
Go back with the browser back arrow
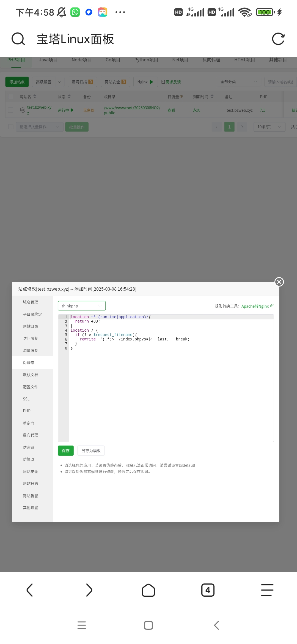click(x=30, y=590)
